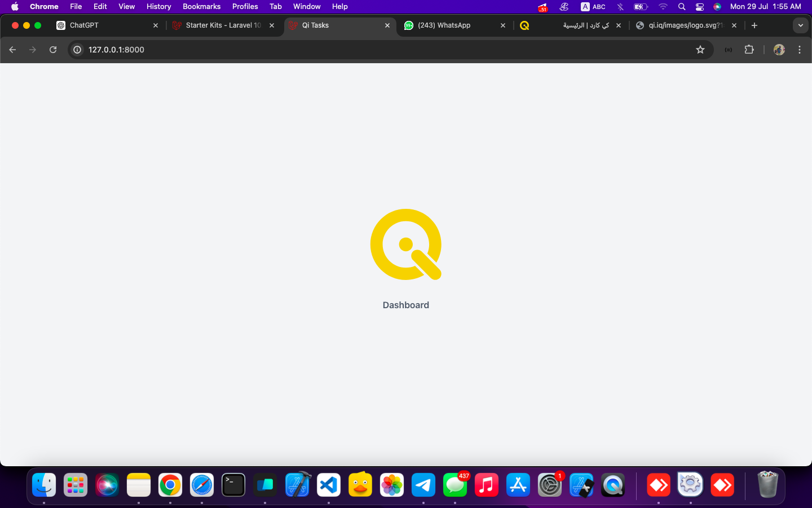Open the View menu
This screenshot has height=508, width=812.
pos(127,7)
